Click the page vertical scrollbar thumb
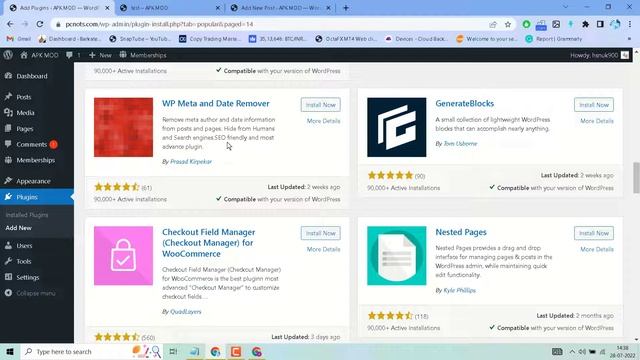640x360 pixels. coord(636,178)
